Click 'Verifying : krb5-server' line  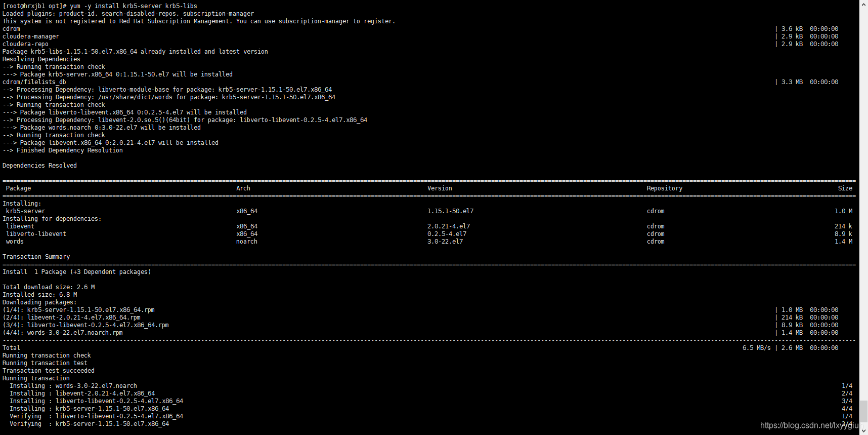tap(90, 424)
